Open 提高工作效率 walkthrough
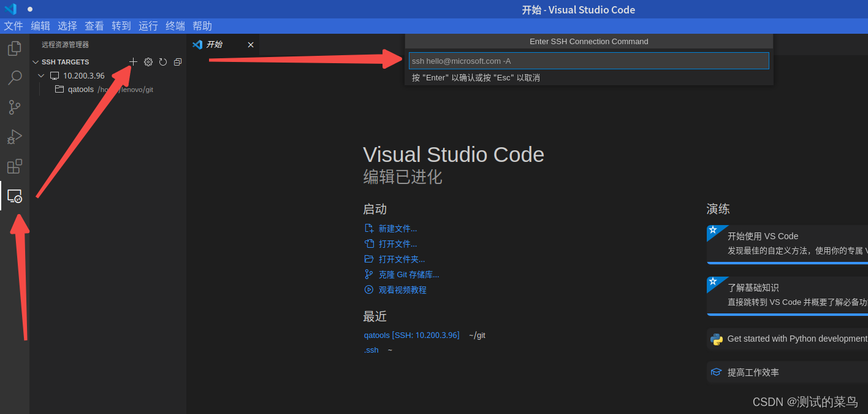This screenshot has height=414, width=868. tap(787, 372)
